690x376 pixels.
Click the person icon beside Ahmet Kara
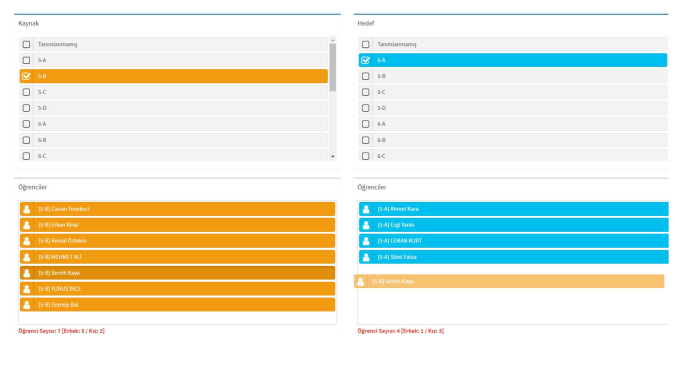coord(366,209)
